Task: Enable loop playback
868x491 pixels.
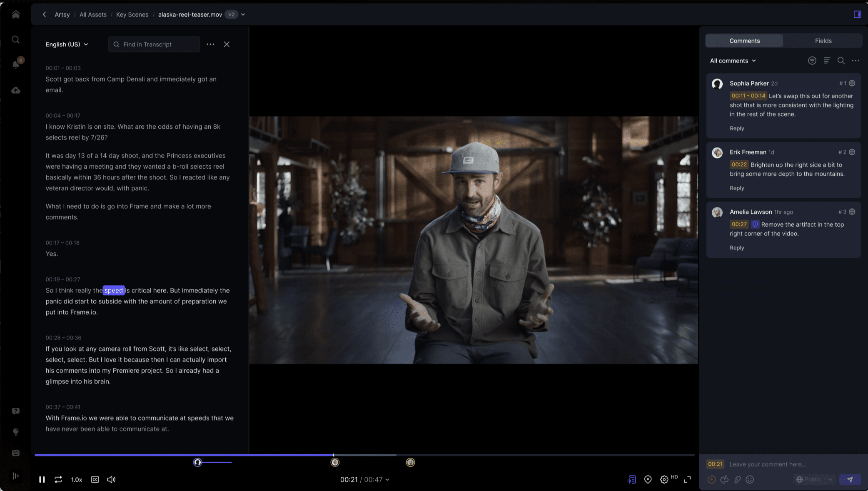Action: 59,479
